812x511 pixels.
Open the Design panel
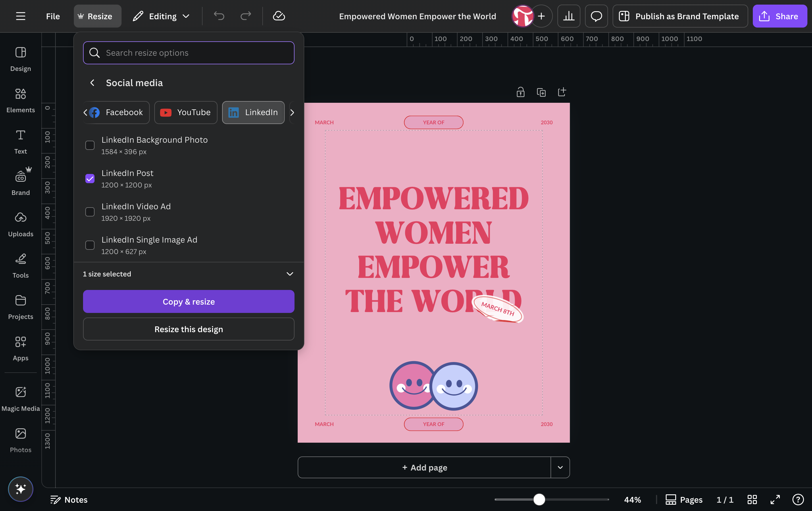(21, 59)
